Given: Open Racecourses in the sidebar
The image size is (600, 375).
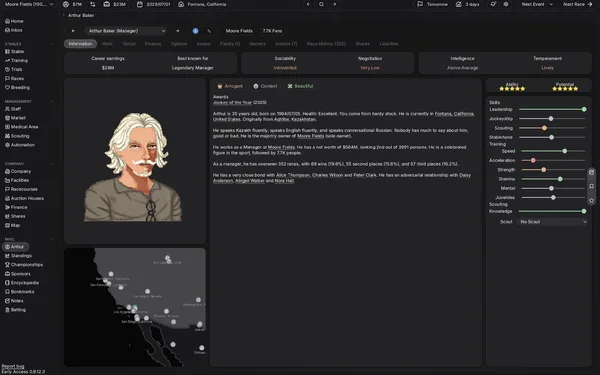Looking at the screenshot, I should click(x=21, y=189).
